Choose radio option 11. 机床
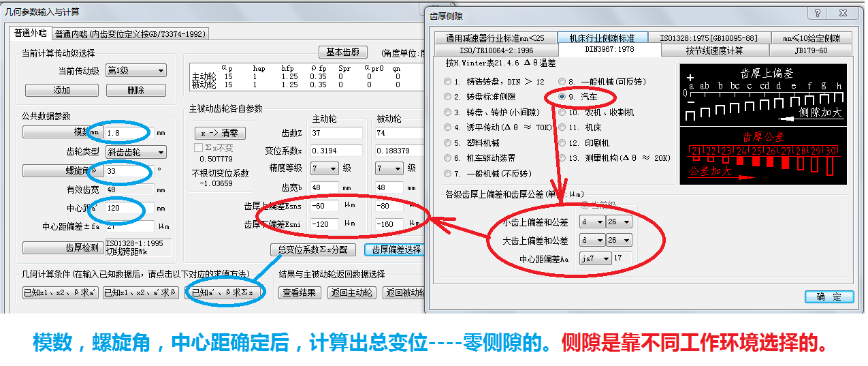Screen dimensions: 868x366 pyautogui.click(x=562, y=127)
